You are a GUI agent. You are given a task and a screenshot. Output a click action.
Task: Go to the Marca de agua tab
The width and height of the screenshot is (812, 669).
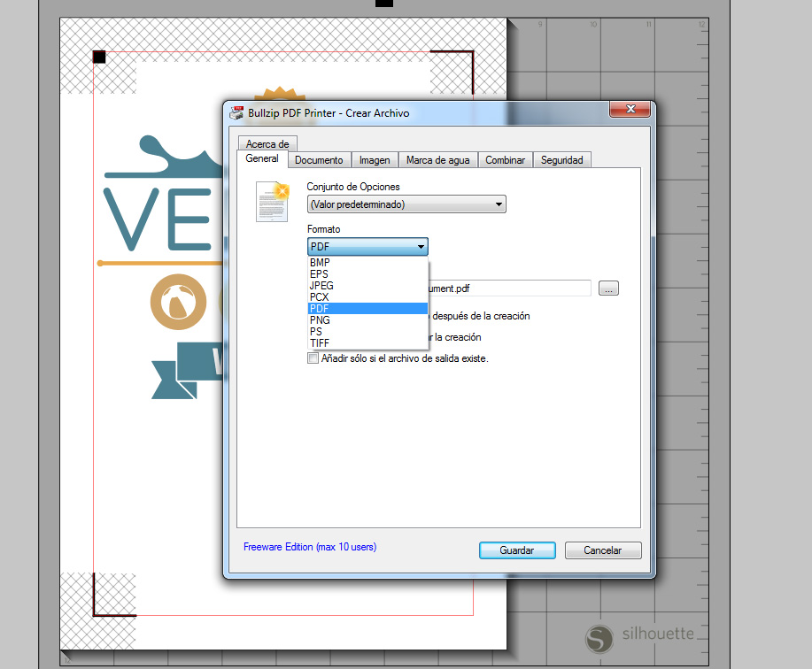tap(438, 160)
